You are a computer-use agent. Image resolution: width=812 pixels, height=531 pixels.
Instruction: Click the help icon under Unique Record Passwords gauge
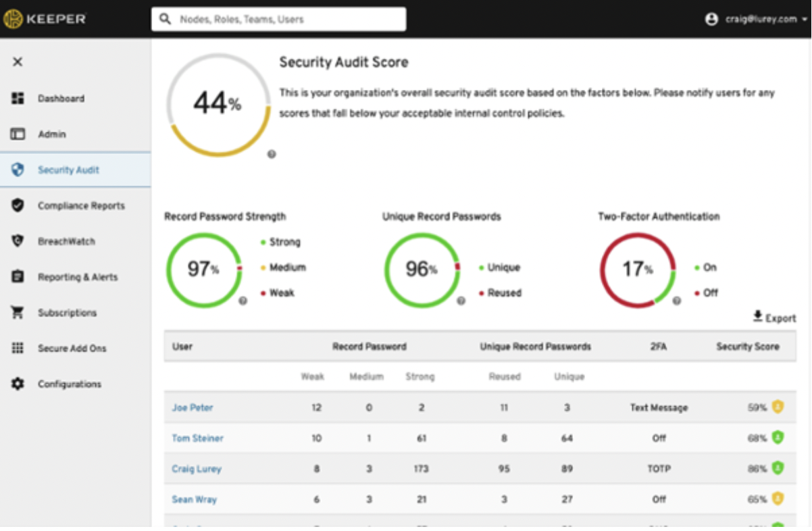(462, 302)
